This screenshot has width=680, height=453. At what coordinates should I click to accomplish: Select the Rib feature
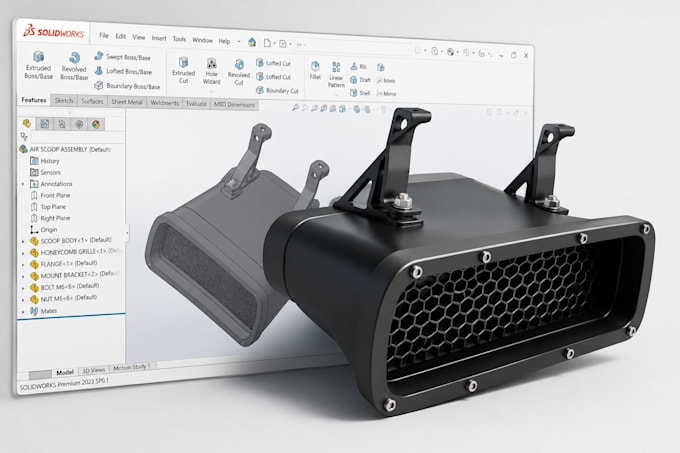359,66
